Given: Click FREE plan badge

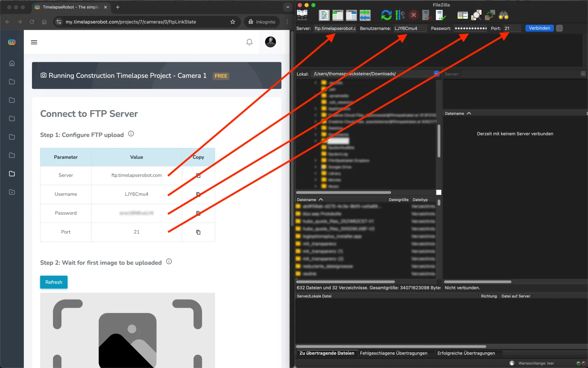Looking at the screenshot, I should pyautogui.click(x=221, y=76).
